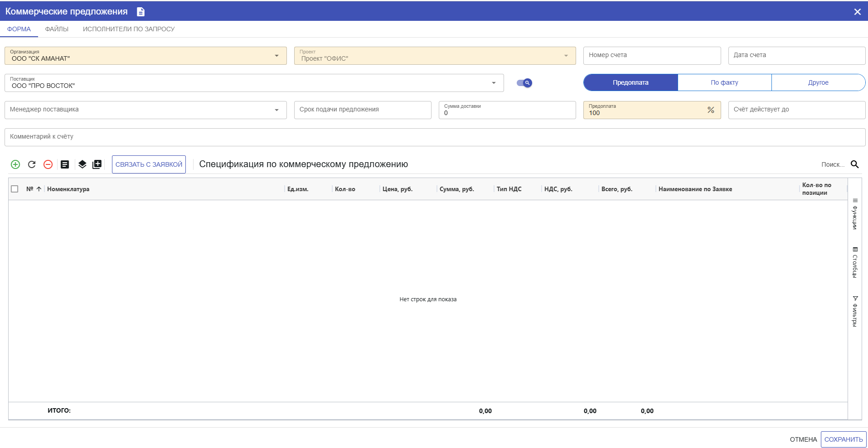Switch to the ФАЙЛЫ tab
The width and height of the screenshot is (868, 448).
(57, 29)
